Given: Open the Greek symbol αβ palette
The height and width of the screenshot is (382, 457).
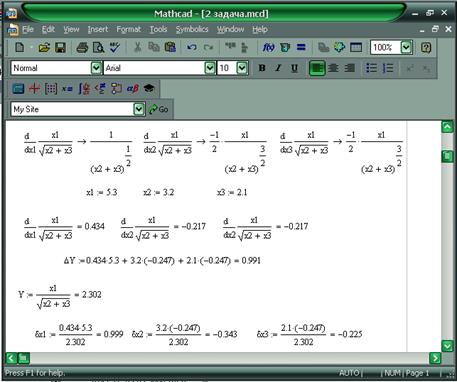Looking at the screenshot, I should point(133,89).
